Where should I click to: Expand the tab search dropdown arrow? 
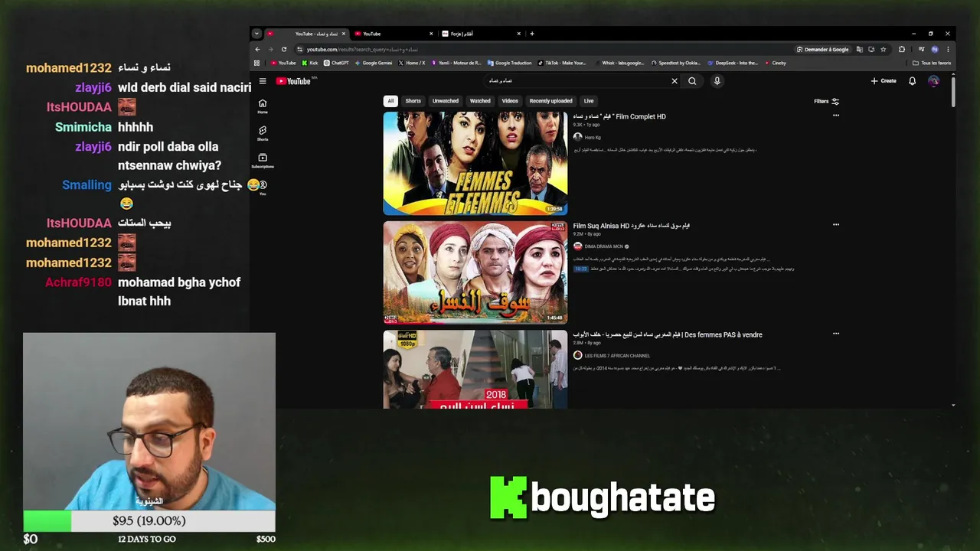pyautogui.click(x=258, y=34)
